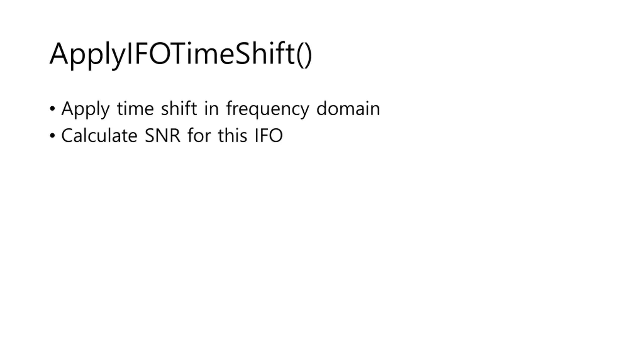
Task: Click the parentheses at end of title
Action: pos(304,55)
